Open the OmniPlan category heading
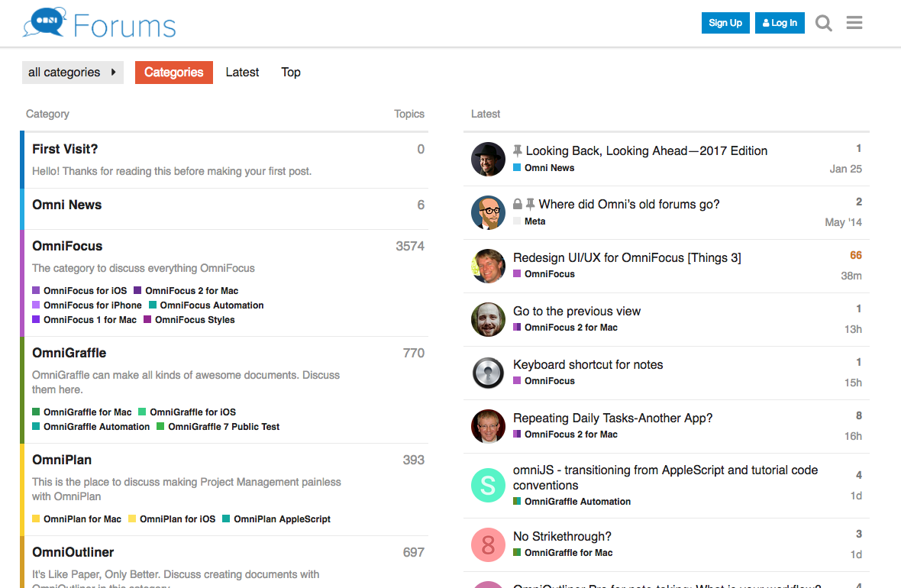Viewport: 901px width, 588px height. point(62,460)
